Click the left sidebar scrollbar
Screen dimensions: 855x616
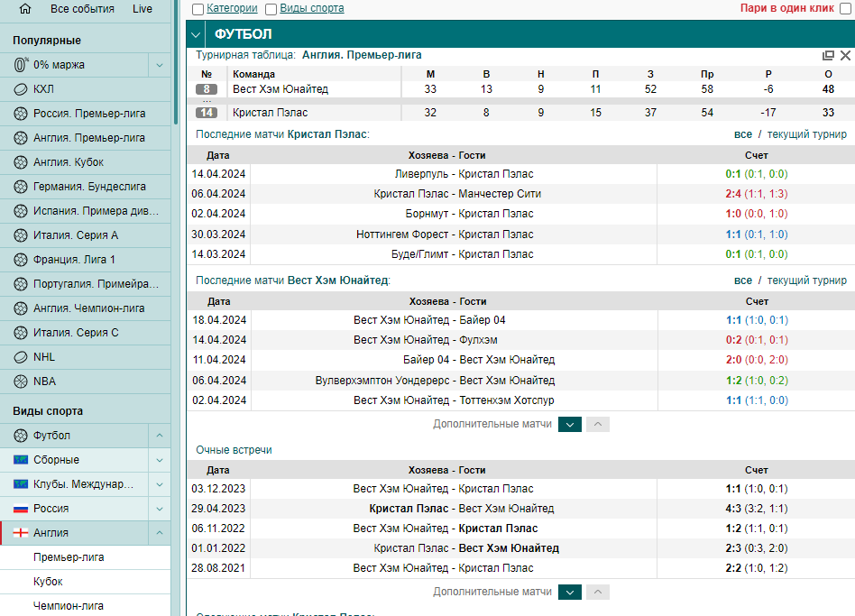(x=176, y=61)
